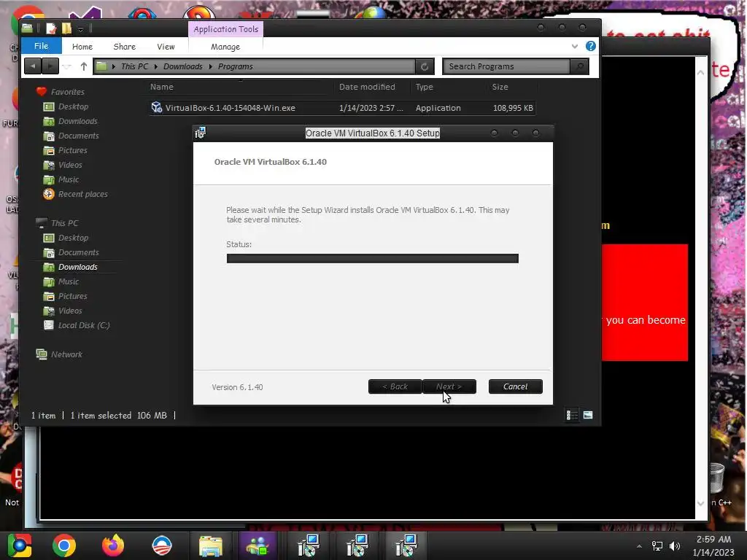
Task: Open Firefox from the taskbar
Action: coord(113,545)
